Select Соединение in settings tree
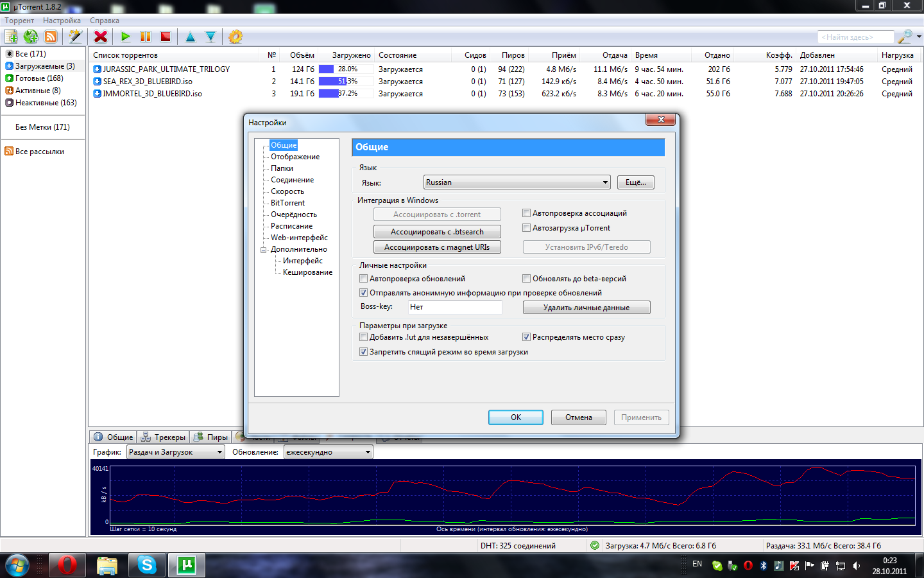This screenshot has height=578, width=924. [x=293, y=180]
